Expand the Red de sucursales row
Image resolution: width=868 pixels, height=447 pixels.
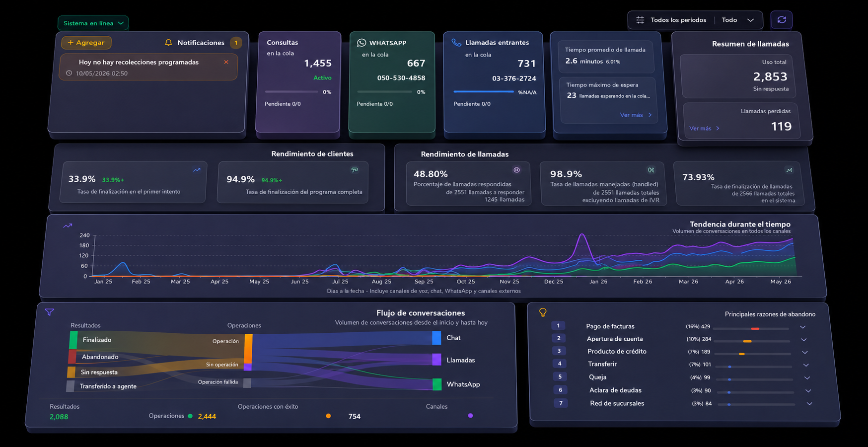point(809,404)
